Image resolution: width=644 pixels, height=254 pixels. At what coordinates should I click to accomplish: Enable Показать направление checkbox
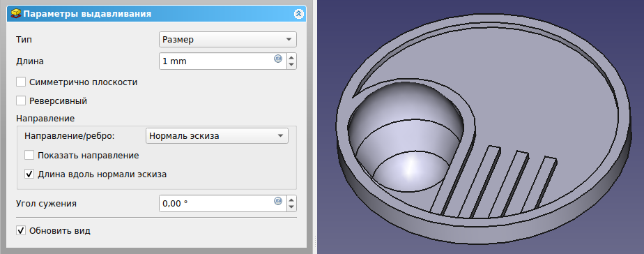29,156
